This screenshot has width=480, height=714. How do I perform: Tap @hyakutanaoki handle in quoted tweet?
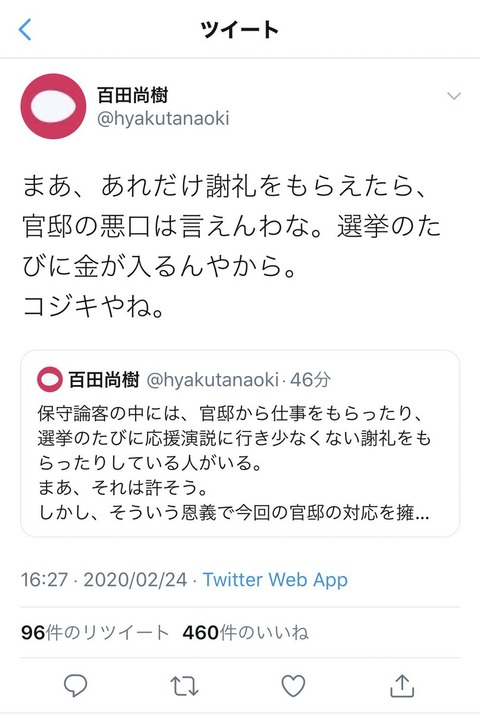(x=212, y=380)
